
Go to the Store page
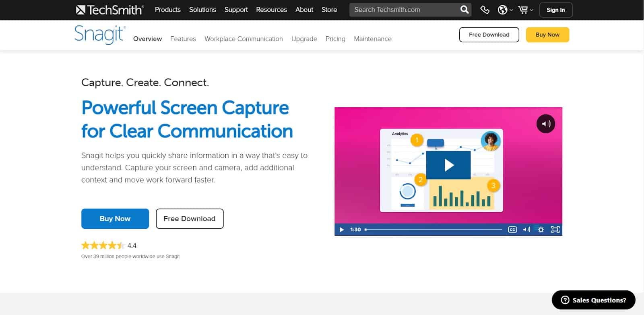[x=329, y=10]
